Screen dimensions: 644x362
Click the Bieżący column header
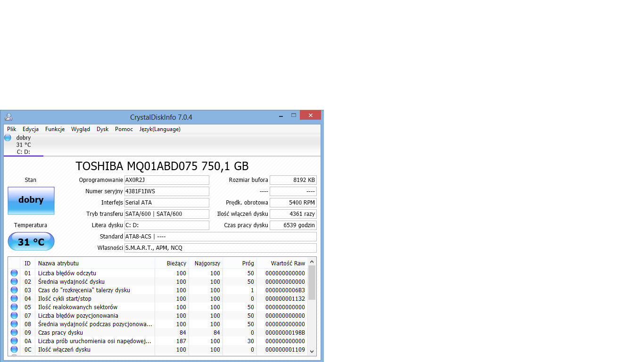tap(172, 263)
